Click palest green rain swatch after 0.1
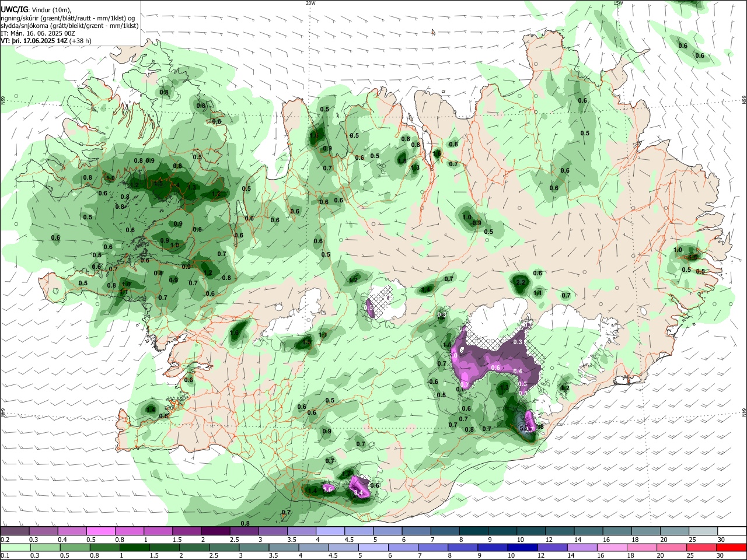Screen dimensions: 747x560 coord(15,547)
